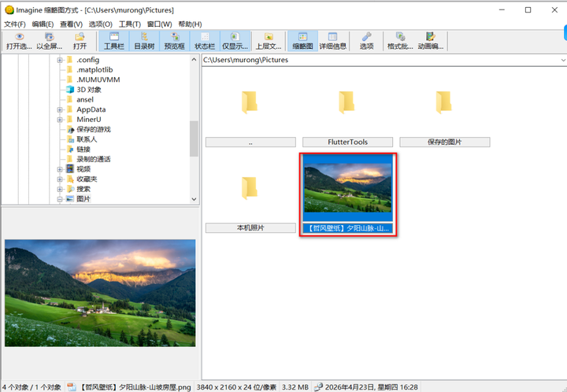Collapse the 图片 tree node
567x392 pixels.
click(x=60, y=199)
